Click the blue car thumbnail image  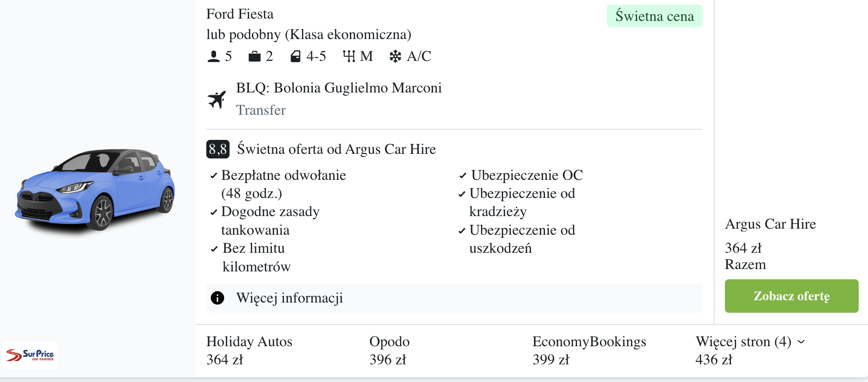[x=96, y=190]
